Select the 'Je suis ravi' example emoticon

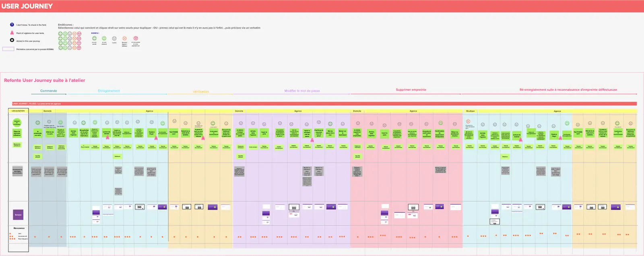click(x=94, y=38)
